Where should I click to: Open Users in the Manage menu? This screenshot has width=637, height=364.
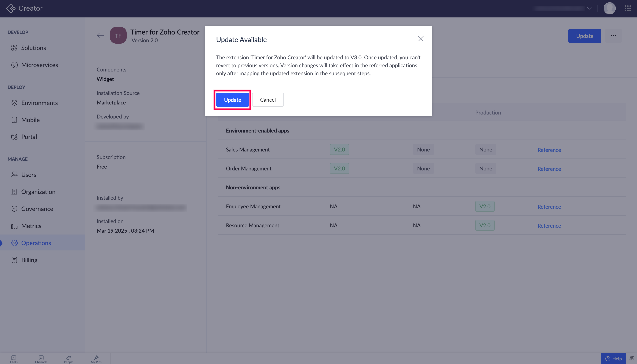28,174
